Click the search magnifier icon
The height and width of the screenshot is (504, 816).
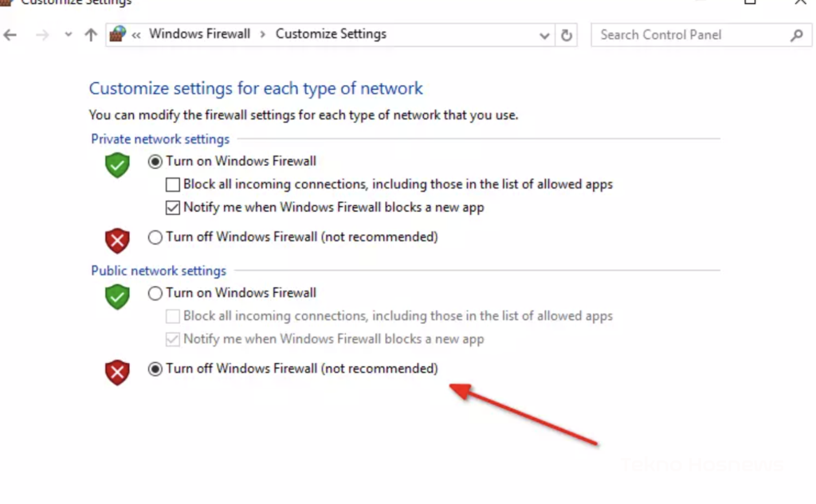(796, 35)
